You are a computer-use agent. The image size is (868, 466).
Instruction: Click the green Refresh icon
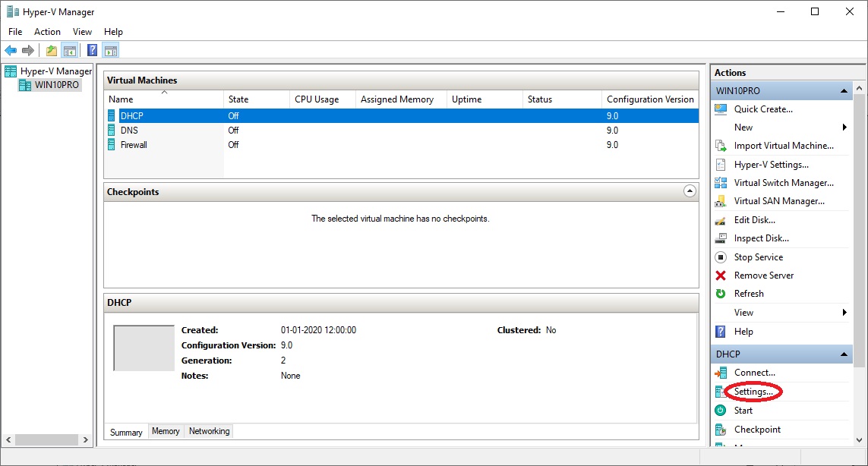point(720,293)
